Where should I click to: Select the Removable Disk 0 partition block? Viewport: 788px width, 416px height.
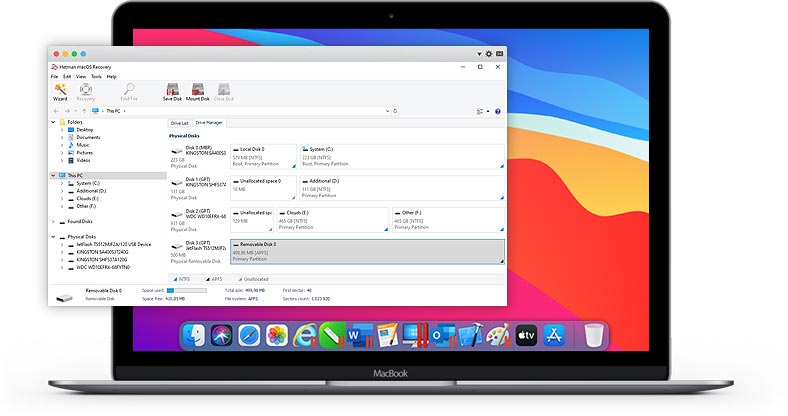[x=367, y=251]
